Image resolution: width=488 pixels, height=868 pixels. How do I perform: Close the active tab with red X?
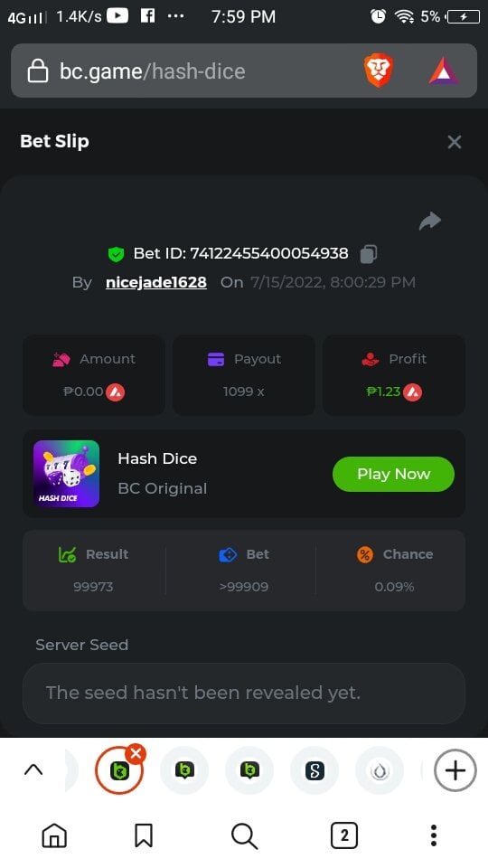tap(136, 754)
